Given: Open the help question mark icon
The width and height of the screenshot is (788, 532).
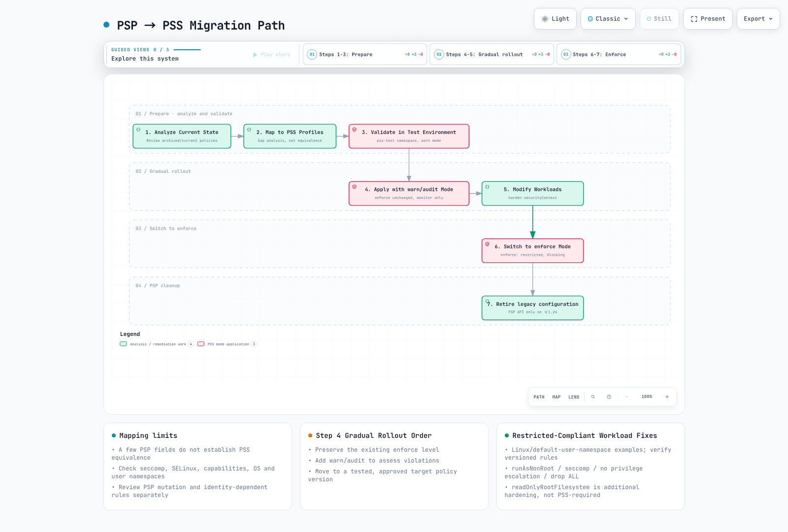Looking at the screenshot, I should (609, 397).
